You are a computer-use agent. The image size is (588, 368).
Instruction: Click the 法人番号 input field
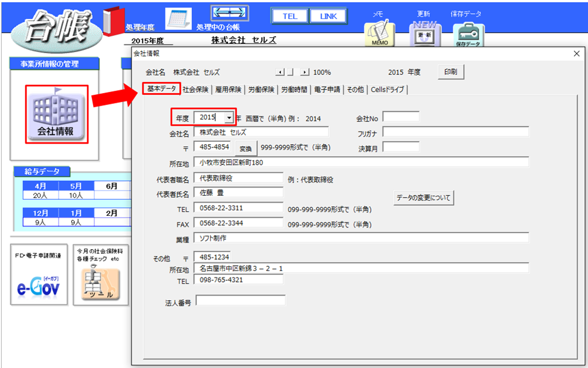click(x=241, y=301)
